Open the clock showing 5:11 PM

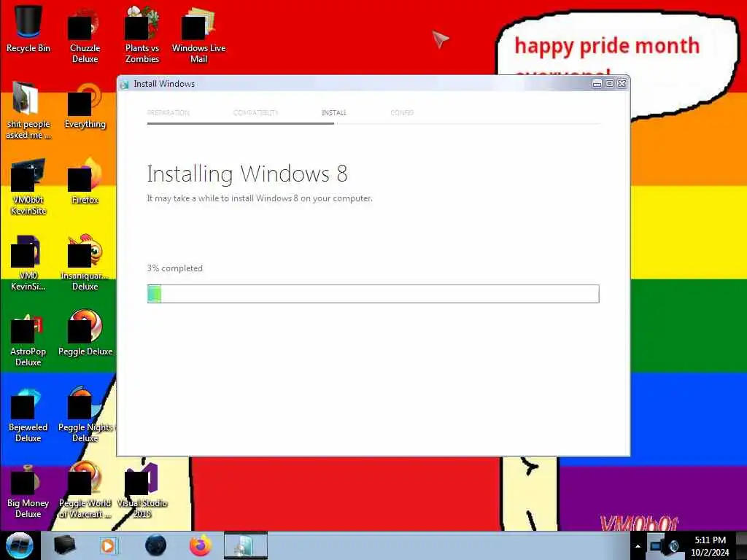[x=710, y=545]
